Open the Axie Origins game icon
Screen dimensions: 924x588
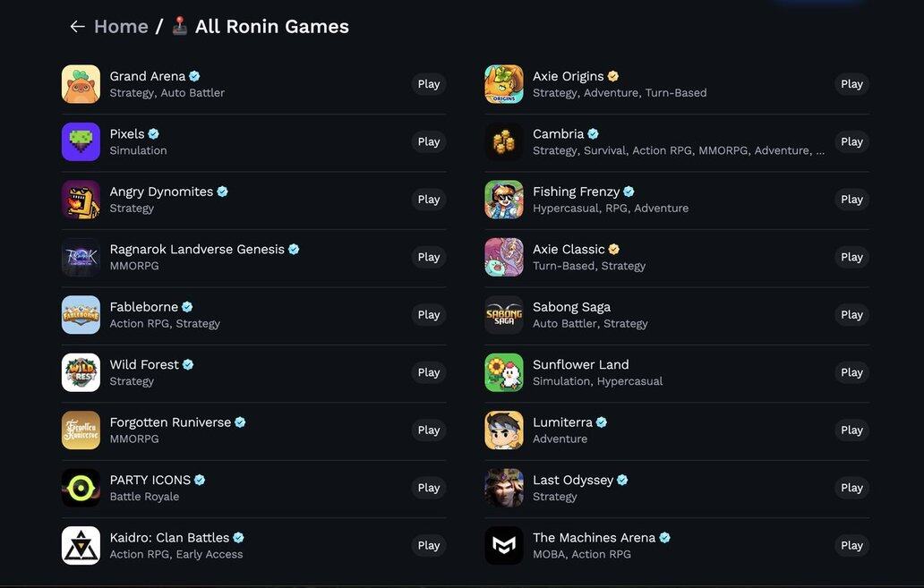504,84
